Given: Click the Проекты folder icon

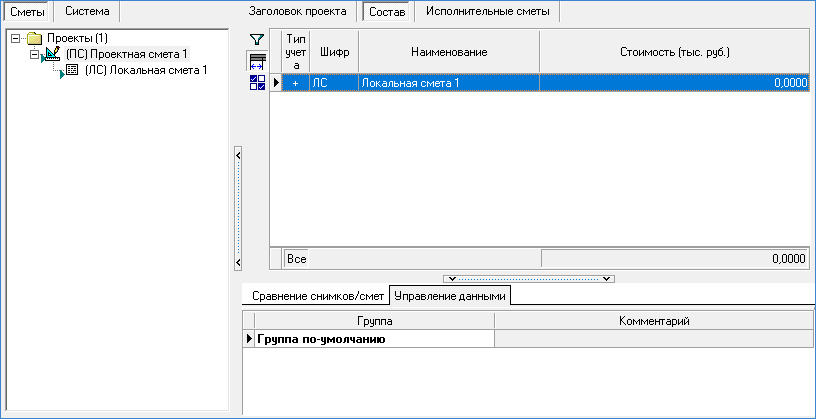Looking at the screenshot, I should pyautogui.click(x=35, y=38).
